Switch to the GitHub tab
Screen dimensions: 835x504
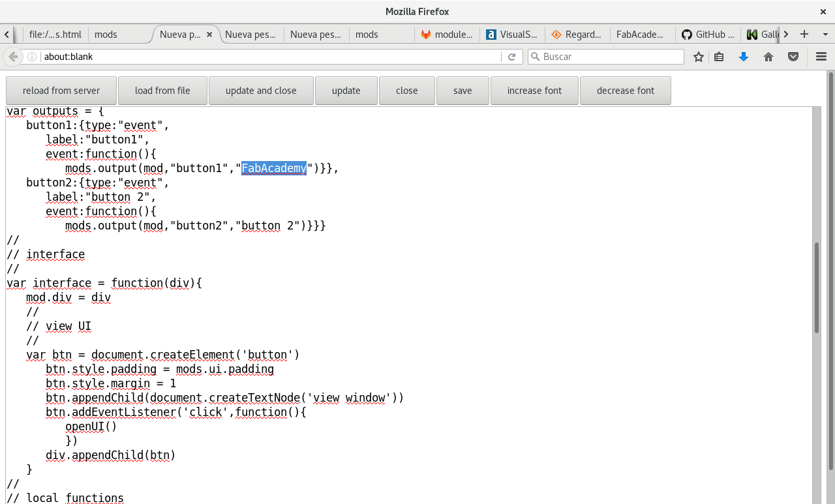point(708,35)
